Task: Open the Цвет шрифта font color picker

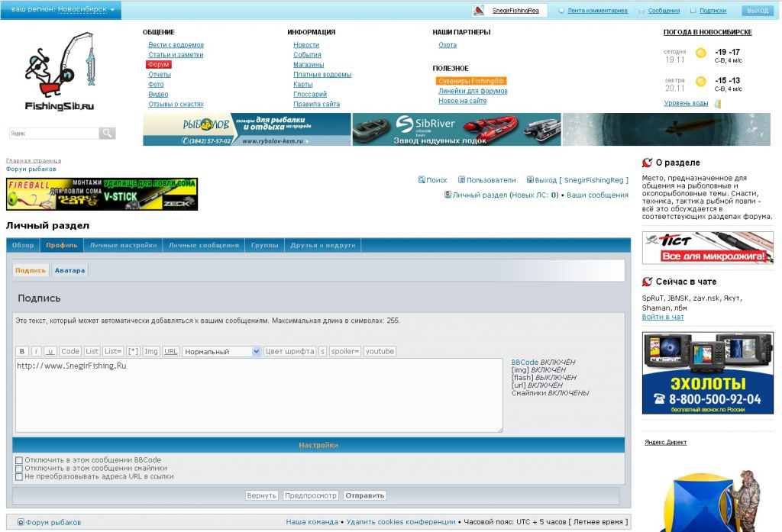Action: 289,352
